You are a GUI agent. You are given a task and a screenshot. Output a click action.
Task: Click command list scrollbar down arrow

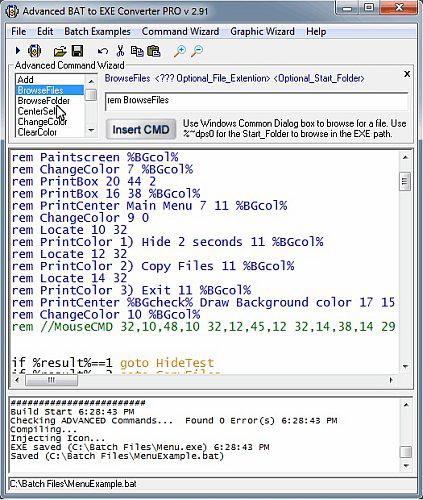coord(91,130)
